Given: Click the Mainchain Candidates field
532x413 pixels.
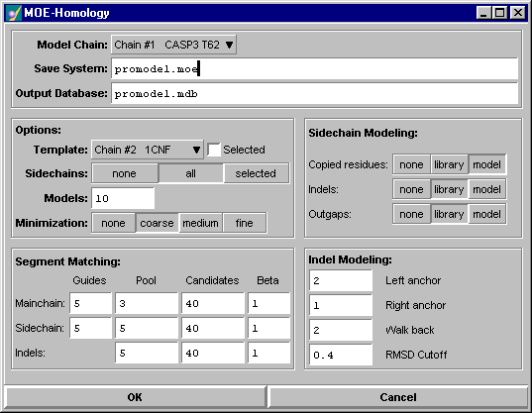Looking at the screenshot, I should [213, 303].
